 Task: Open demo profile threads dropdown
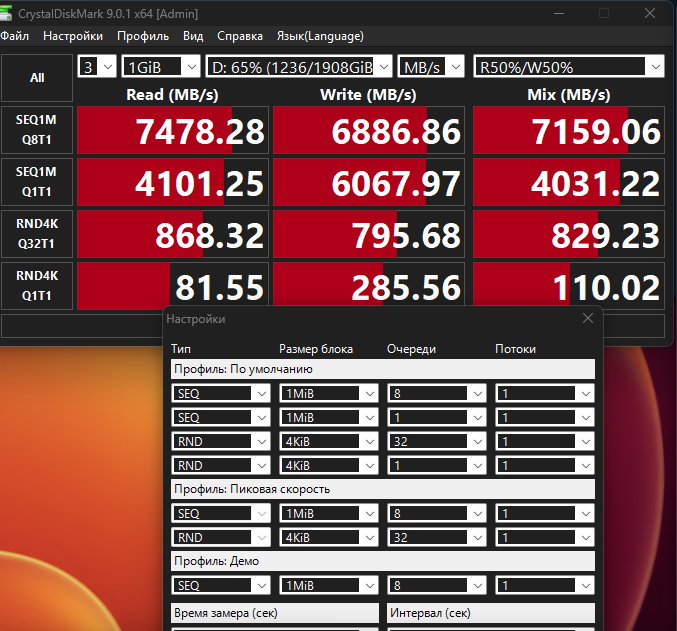[x=544, y=585]
